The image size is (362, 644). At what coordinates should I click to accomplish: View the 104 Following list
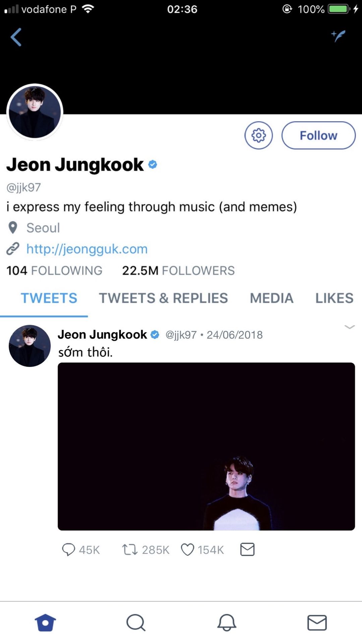point(54,271)
